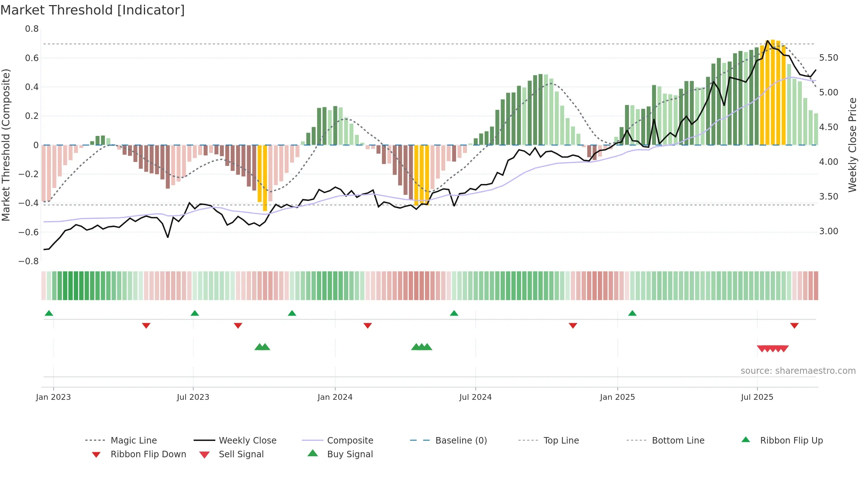
Task: Click the Jan 2025 x-axis label
Action: tap(618, 397)
